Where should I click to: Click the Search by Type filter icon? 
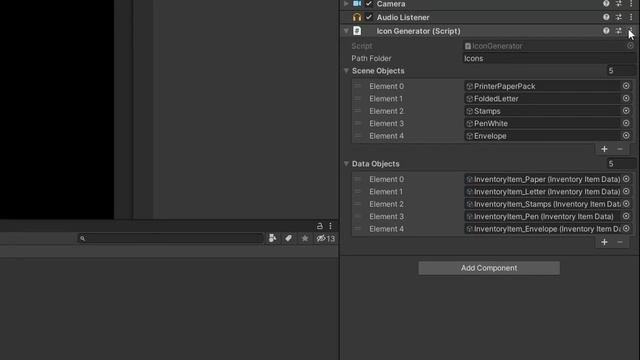[272, 238]
